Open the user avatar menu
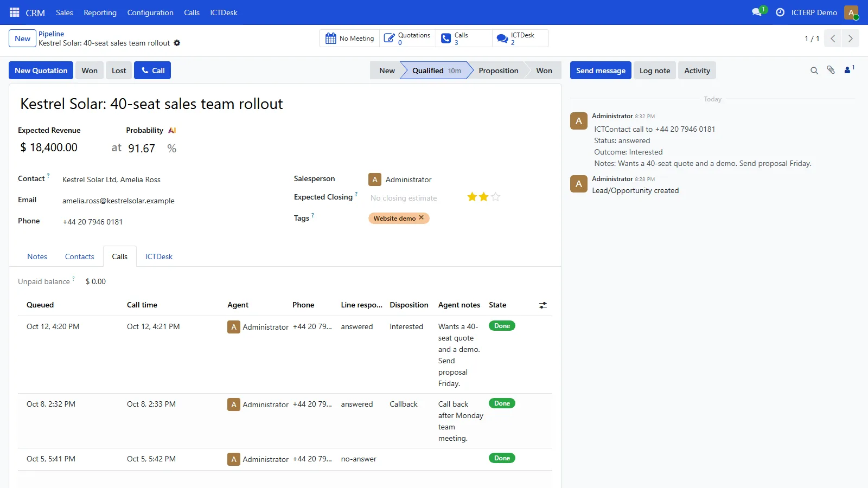 coord(851,12)
